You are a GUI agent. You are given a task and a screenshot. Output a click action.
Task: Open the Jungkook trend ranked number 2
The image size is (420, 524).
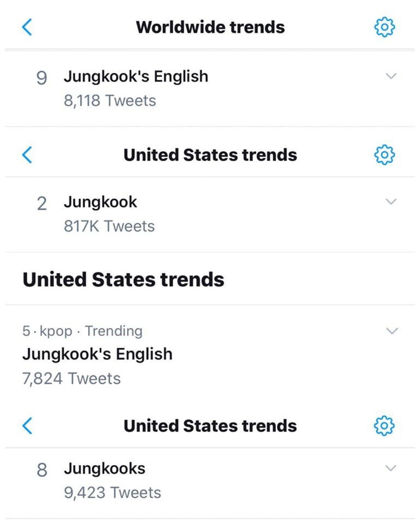pos(100,202)
